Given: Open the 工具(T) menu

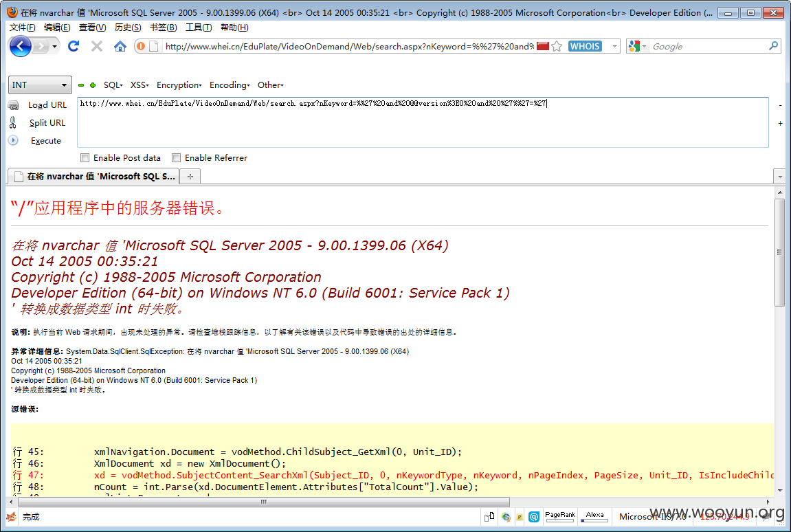Looking at the screenshot, I should (199, 27).
